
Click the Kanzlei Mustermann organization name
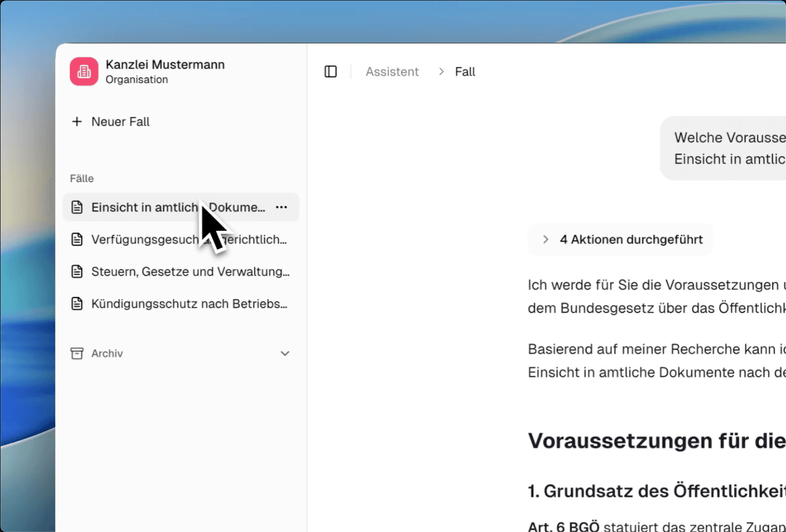click(165, 64)
